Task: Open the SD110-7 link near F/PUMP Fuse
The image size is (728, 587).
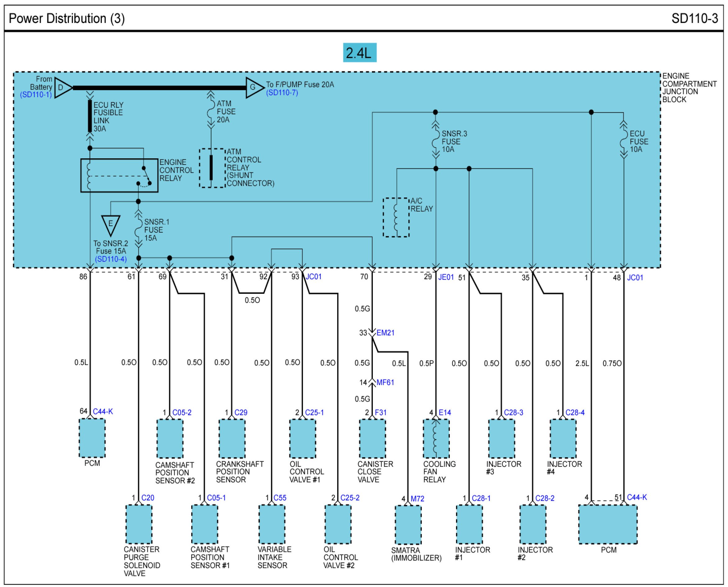Action: click(x=282, y=93)
